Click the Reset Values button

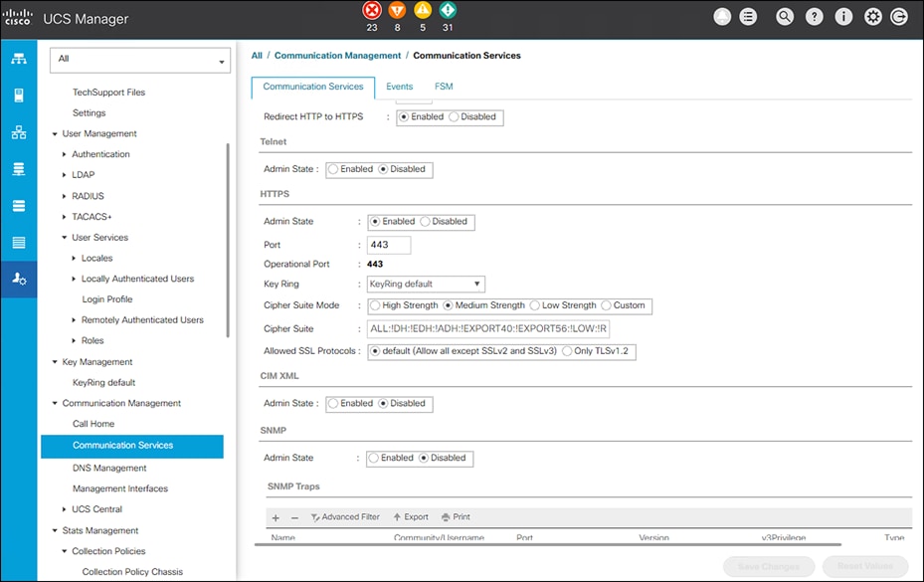pyautogui.click(x=865, y=567)
